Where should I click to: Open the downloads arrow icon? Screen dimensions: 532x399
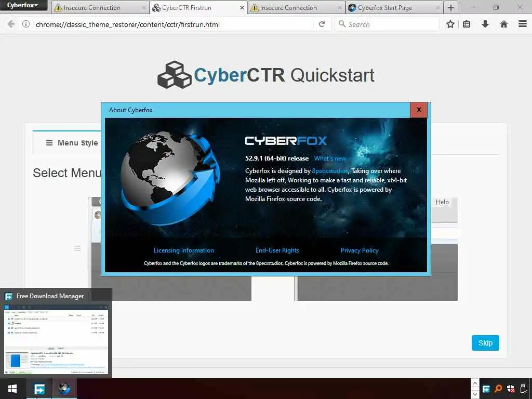click(485, 24)
